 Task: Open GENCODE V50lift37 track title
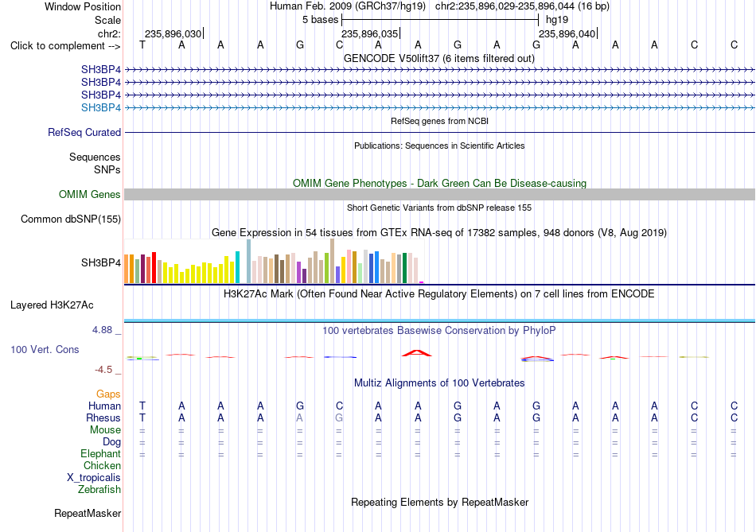pos(439,58)
